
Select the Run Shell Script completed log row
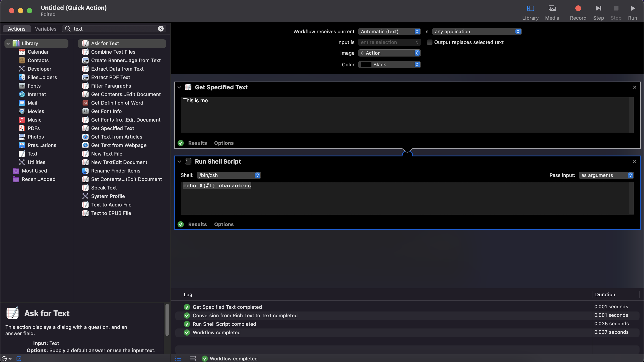point(407,324)
